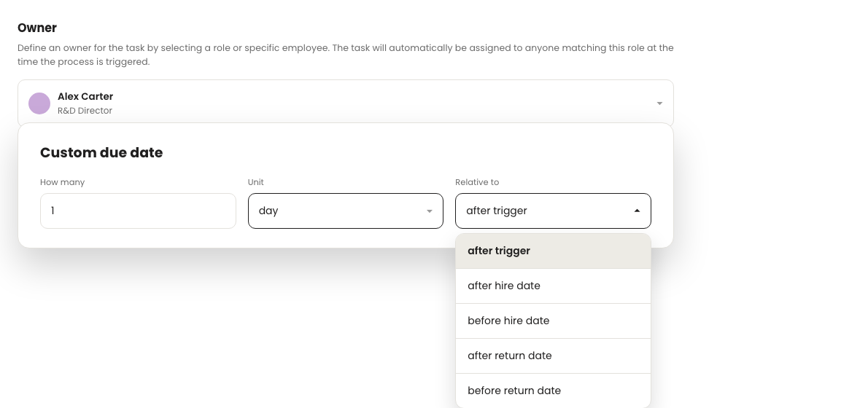868x408 pixels.
Task: Click the Custom due date heading
Action: pos(101,152)
